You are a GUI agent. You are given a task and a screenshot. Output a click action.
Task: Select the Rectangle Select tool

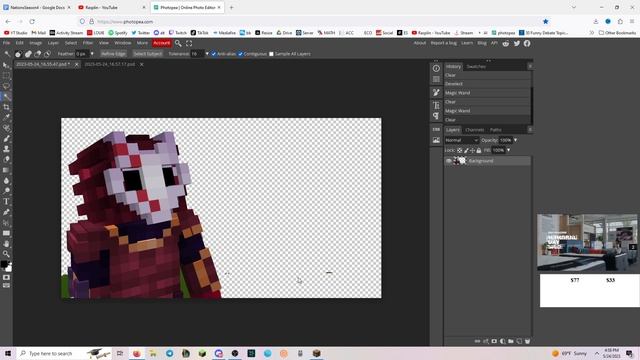(6, 76)
